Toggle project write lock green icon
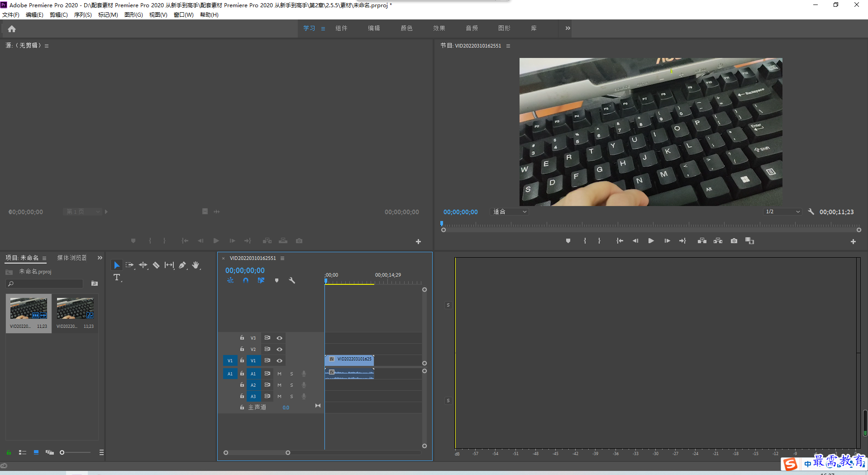This screenshot has width=868, height=475. (9, 452)
